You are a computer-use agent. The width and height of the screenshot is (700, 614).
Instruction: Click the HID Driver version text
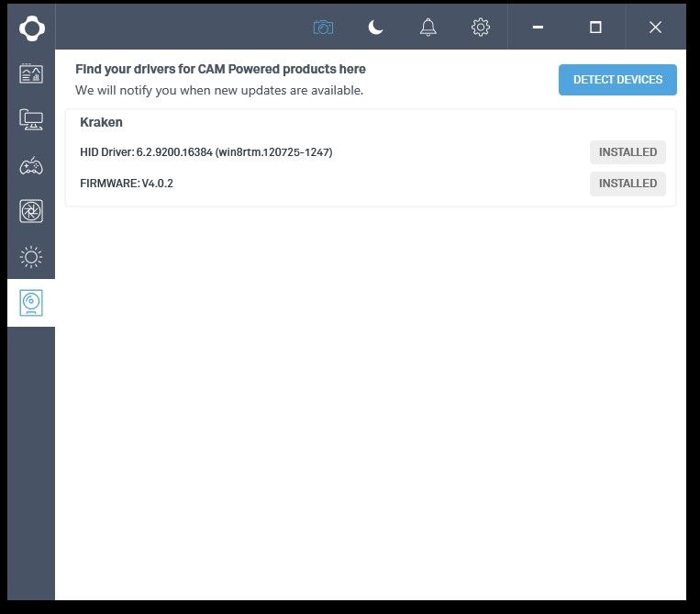pyautogui.click(x=206, y=152)
